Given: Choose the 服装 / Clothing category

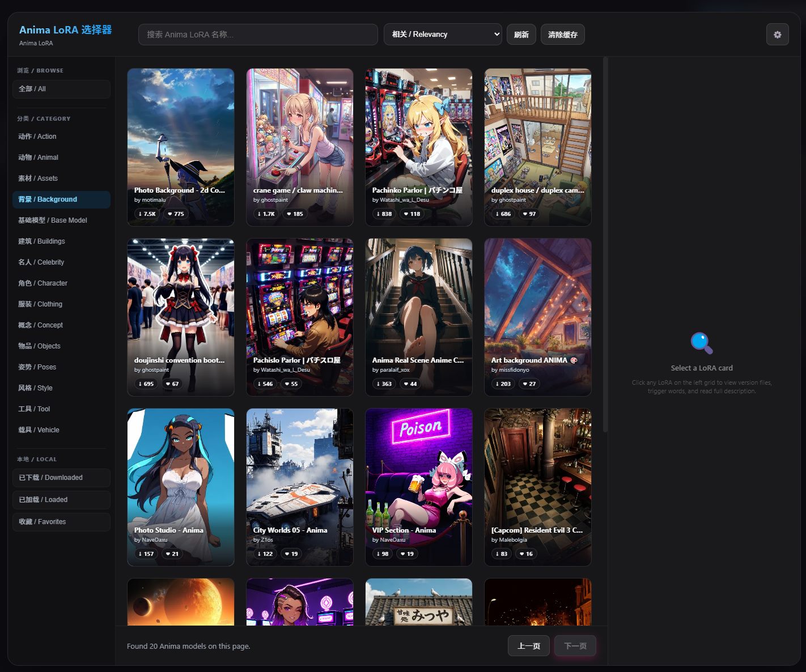Looking at the screenshot, I should coord(61,304).
